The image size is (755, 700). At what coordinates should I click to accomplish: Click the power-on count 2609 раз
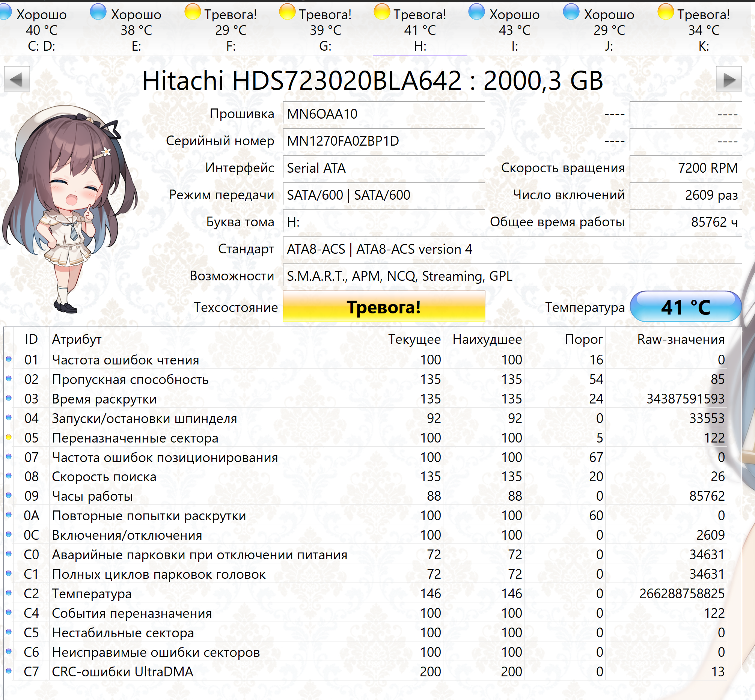pos(686,195)
